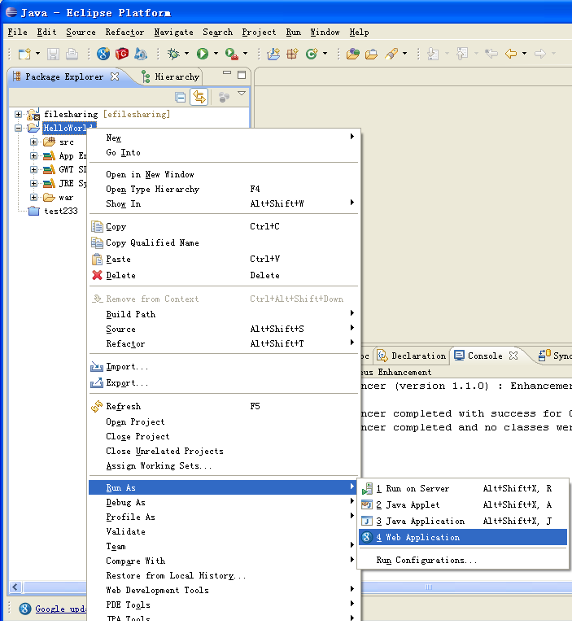
Task: Click the green Run toolbar button
Action: pos(203,53)
